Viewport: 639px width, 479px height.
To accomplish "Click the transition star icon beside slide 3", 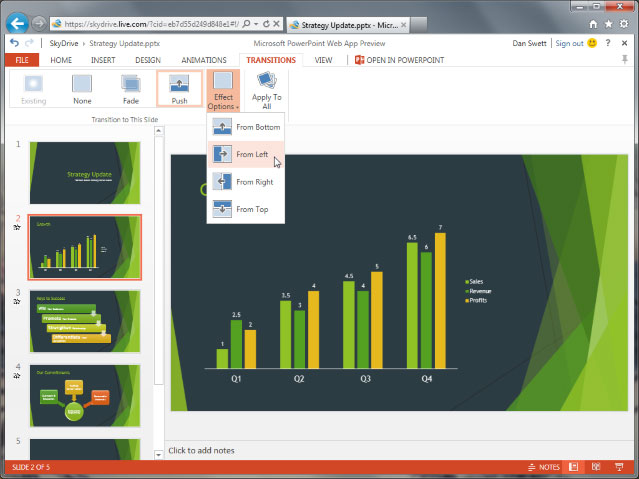I will click(x=17, y=302).
